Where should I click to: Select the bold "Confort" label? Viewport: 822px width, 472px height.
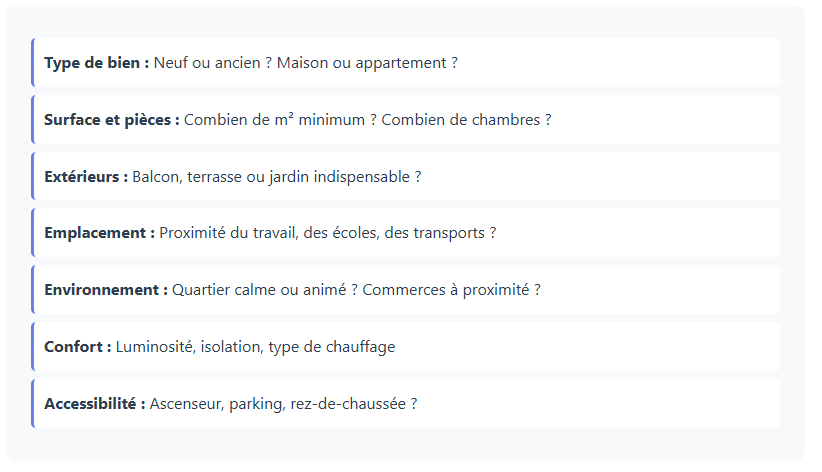pyautogui.click(x=78, y=347)
